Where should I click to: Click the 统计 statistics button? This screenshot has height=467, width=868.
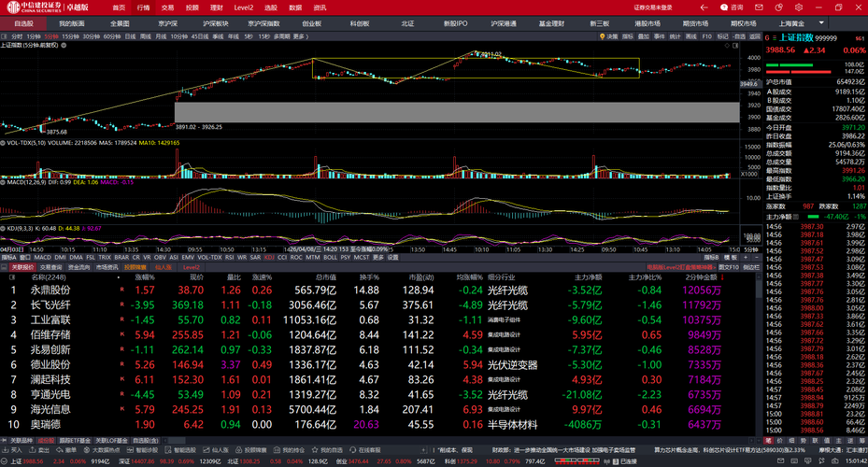(675, 36)
